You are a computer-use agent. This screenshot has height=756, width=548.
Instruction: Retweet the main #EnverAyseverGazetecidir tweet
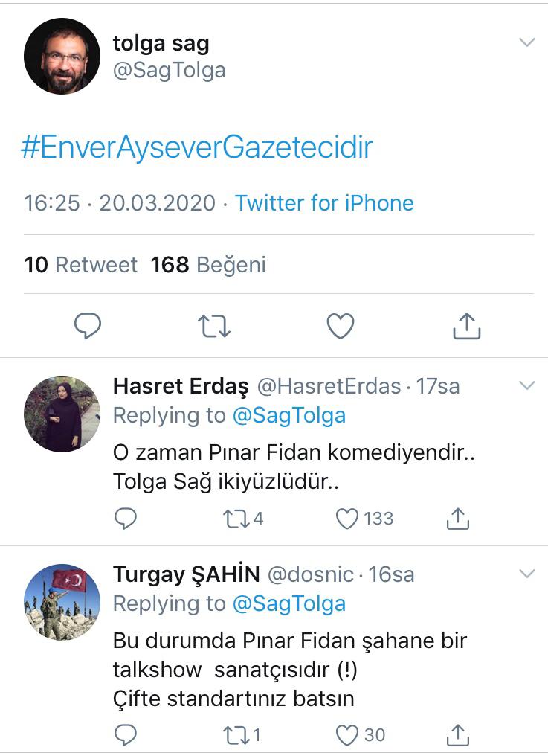click(x=214, y=326)
